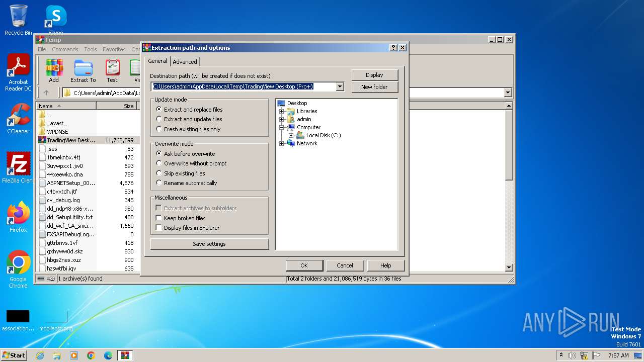Screen dimensions: 644x362
Task: Open destination path dropdown arrow
Action: (340, 86)
